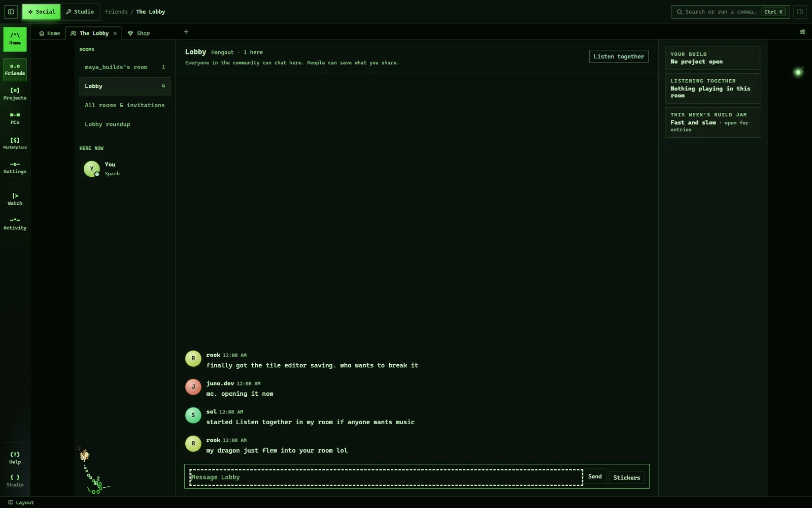Click juno.dev's avatar in chat
This screenshot has width=812, height=508.
point(193,387)
